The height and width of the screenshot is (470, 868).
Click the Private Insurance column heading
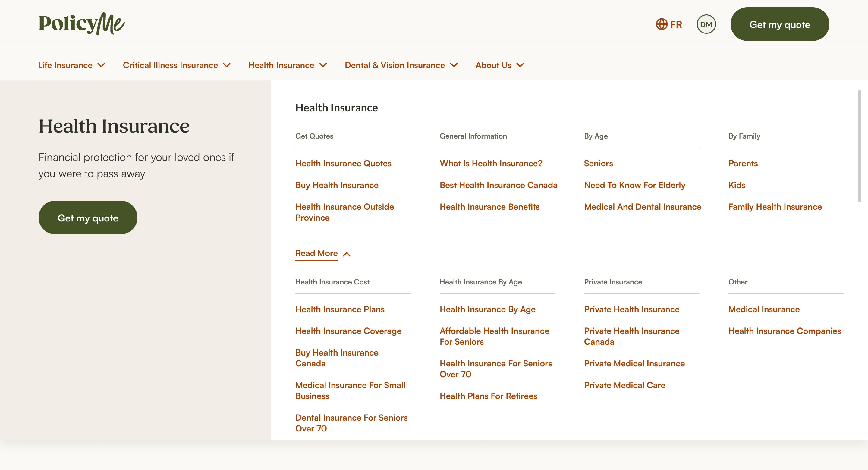pos(613,282)
